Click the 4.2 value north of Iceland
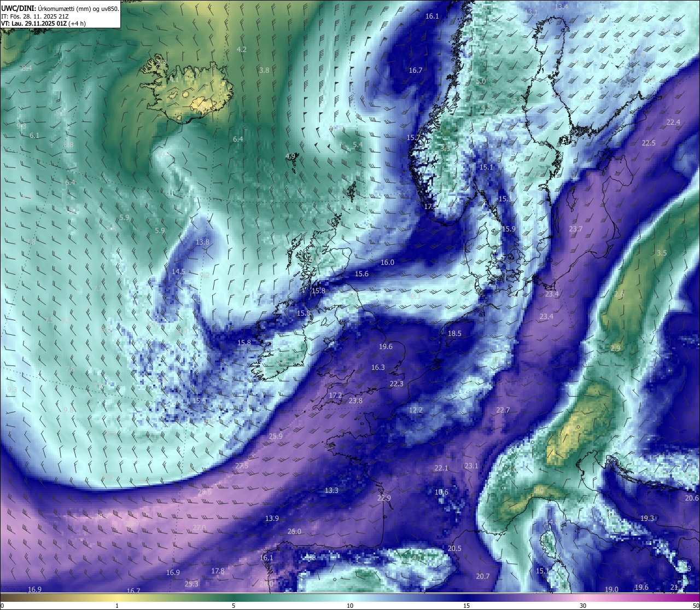This screenshot has width=700, height=610. [x=241, y=49]
